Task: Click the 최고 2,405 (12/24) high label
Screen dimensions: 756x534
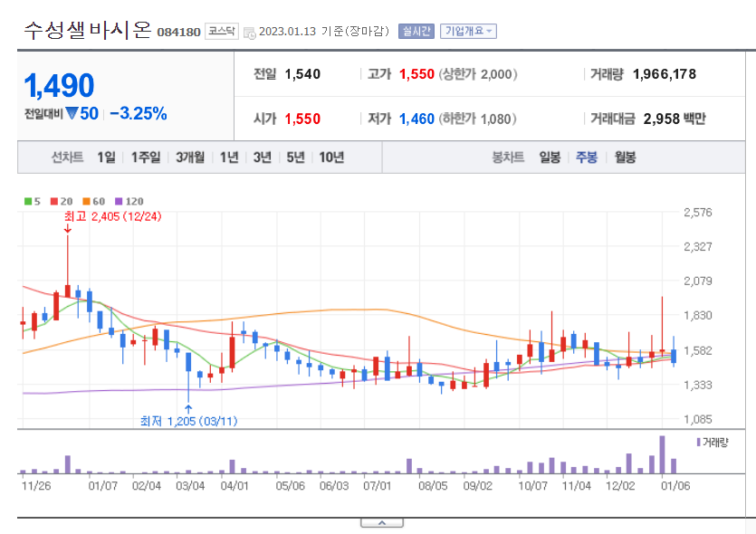Action: point(113,216)
